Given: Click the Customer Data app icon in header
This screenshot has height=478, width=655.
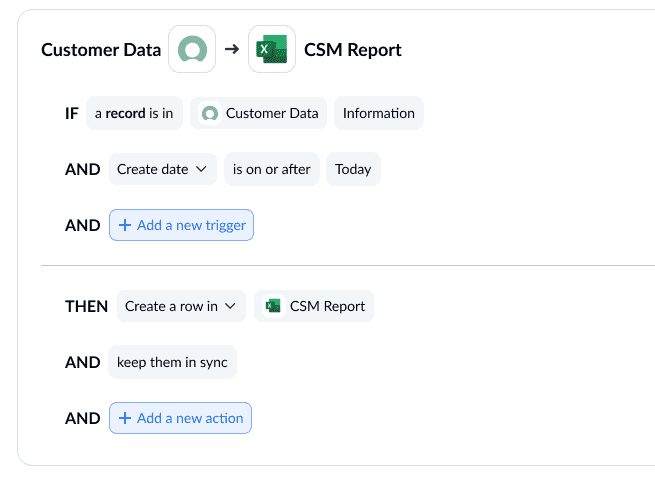Looking at the screenshot, I should click(192, 50).
